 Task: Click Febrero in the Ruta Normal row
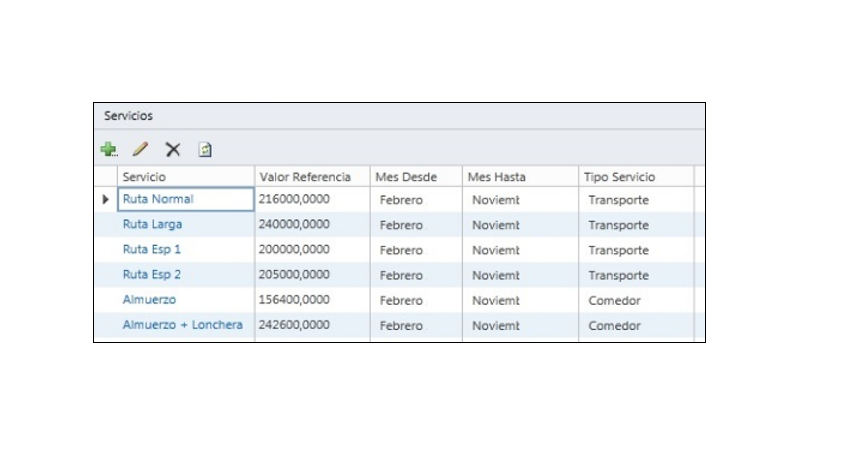401,200
